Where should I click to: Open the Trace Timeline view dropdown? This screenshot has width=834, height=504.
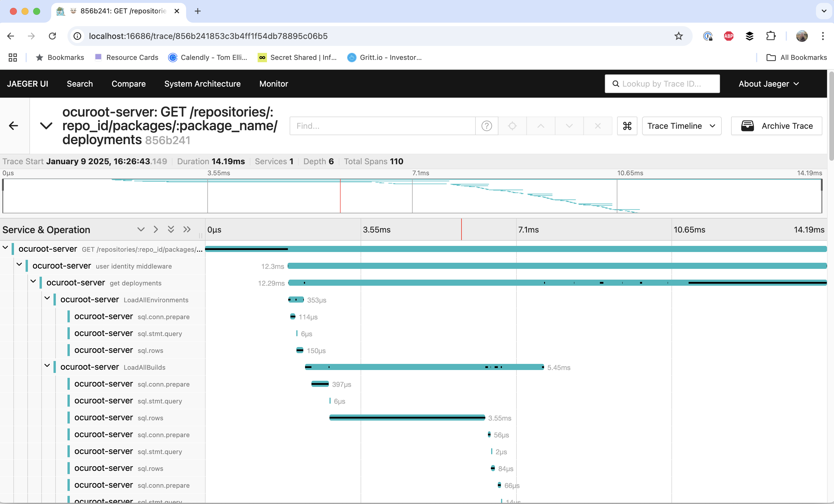point(681,126)
